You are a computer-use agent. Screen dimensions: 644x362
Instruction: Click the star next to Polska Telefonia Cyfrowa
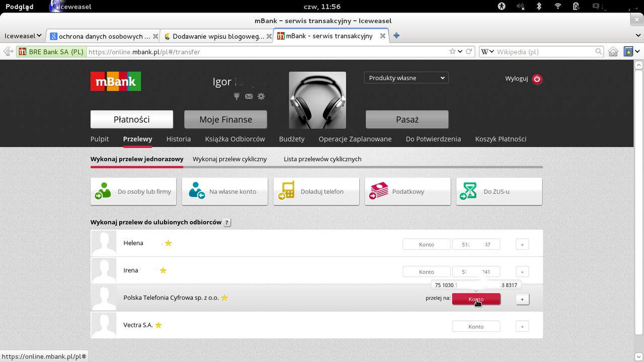[224, 298]
